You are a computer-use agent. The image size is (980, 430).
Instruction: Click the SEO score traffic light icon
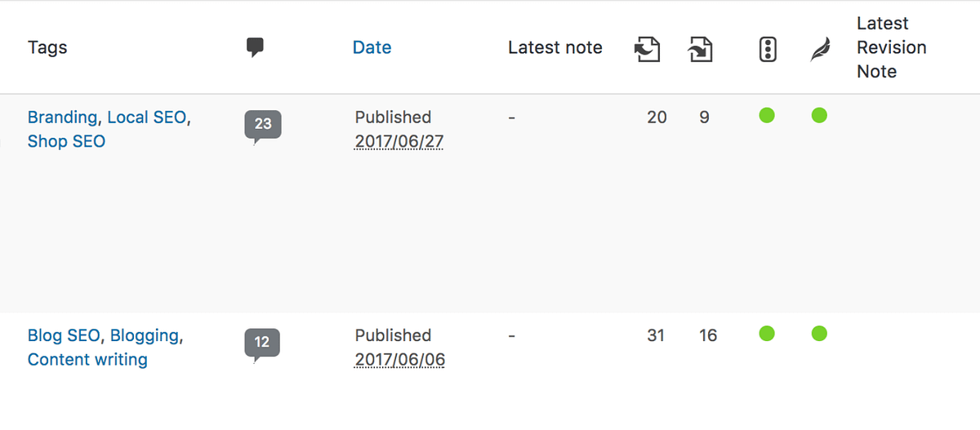(767, 49)
